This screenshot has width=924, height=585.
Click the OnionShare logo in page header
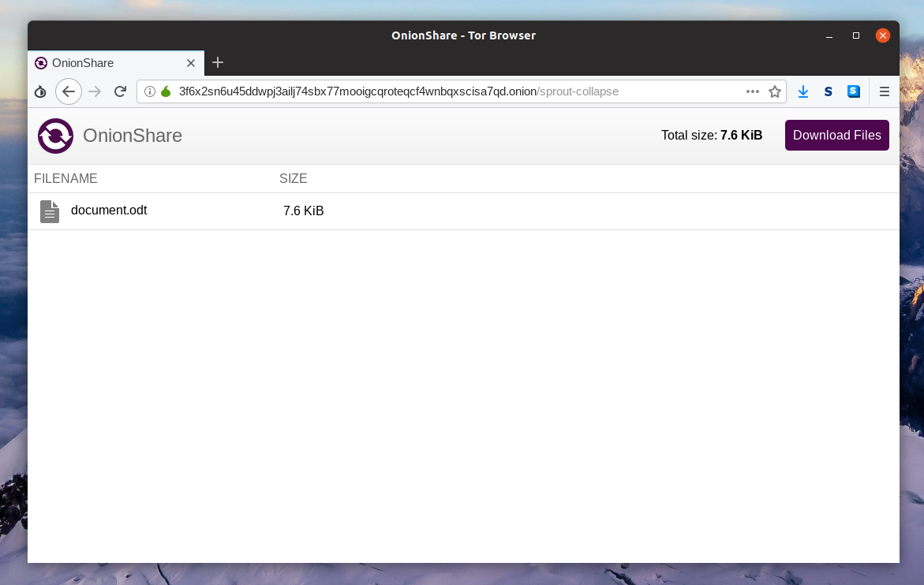pyautogui.click(x=56, y=136)
